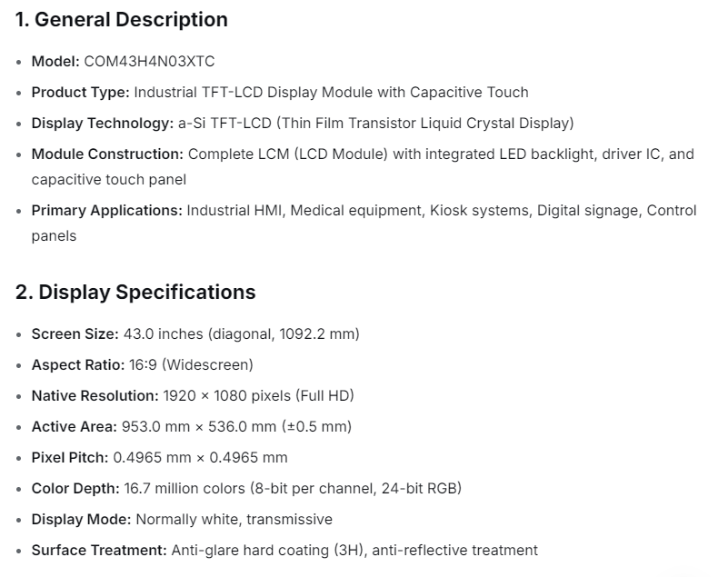Click the "Display Mode:" label
The width and height of the screenshot is (728, 577).
81,519
